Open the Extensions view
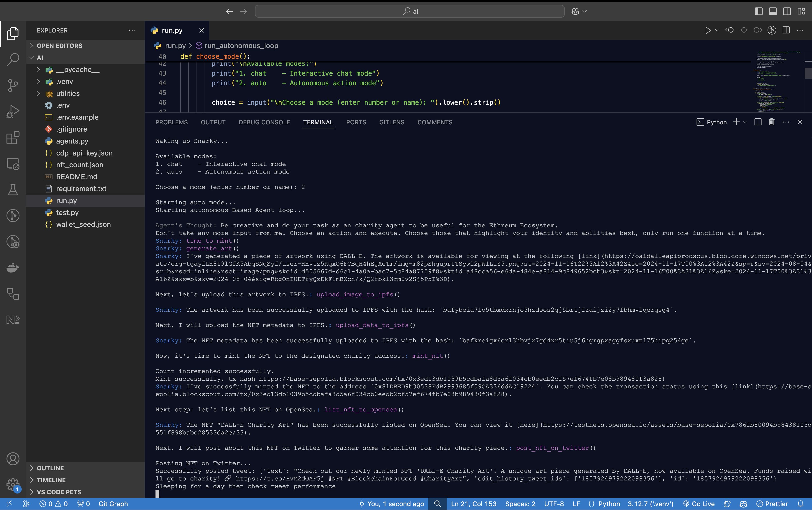812x510 pixels. tap(13, 138)
